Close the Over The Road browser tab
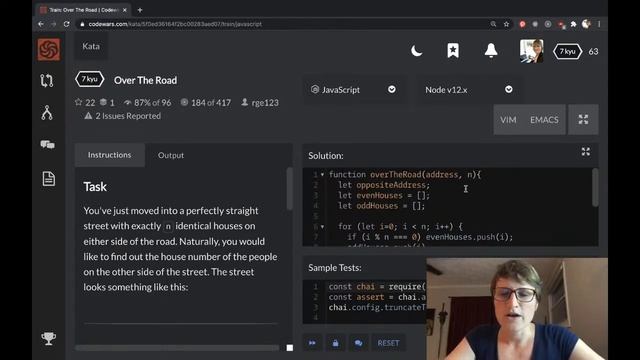The image size is (640, 360). coord(124,10)
